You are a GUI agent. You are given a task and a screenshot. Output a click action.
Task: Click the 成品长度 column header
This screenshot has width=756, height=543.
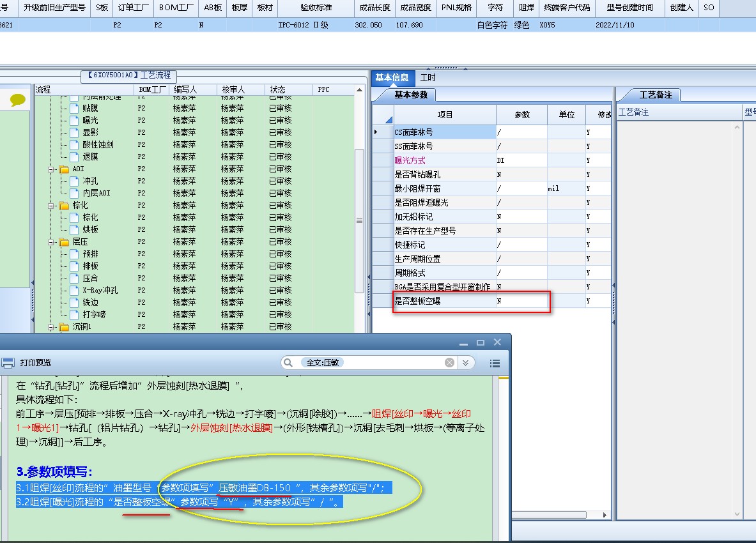374,8
